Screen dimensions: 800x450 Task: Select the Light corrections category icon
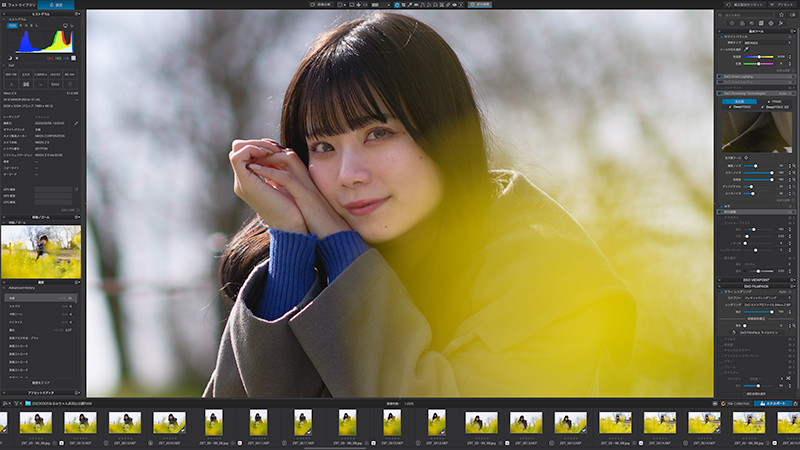[732, 23]
